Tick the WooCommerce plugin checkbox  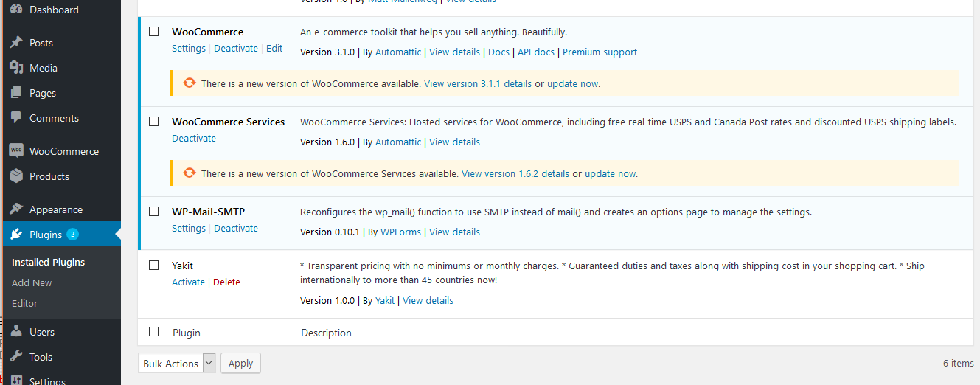154,32
